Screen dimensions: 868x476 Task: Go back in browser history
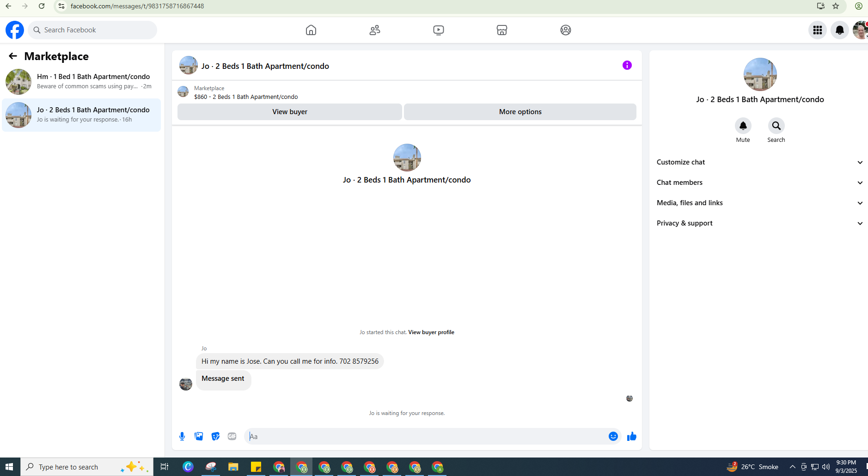pos(8,6)
